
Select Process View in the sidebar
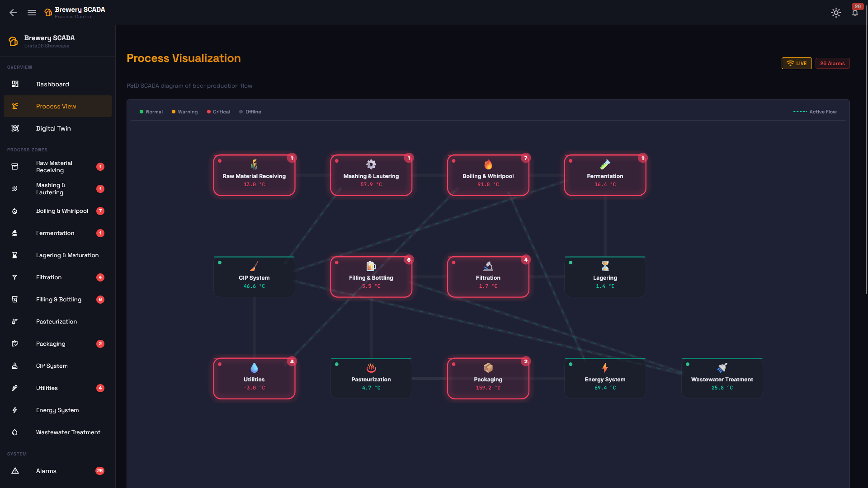pos(57,106)
